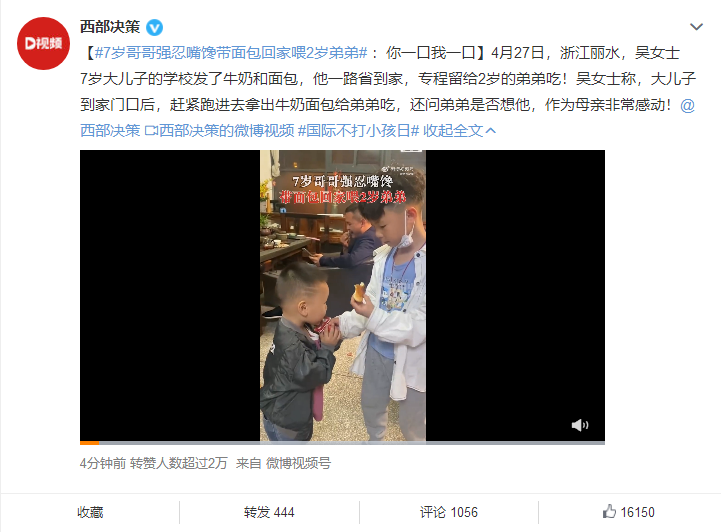The height and width of the screenshot is (532, 721).
Task: Open the post options chevron menu
Action: (696, 27)
